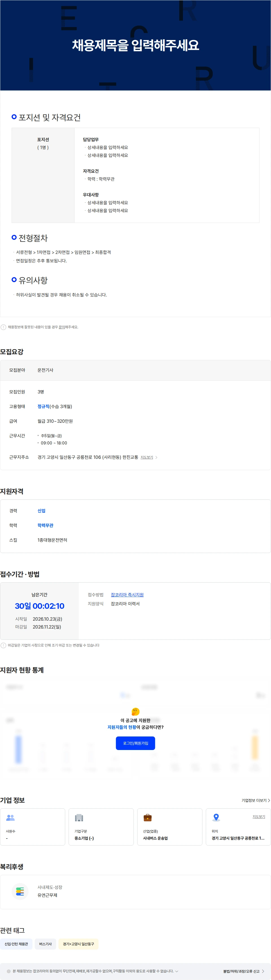Click the chevron after 불법/허위/과장/오류 신고
The image size is (271, 980).
pyautogui.click(x=263, y=971)
